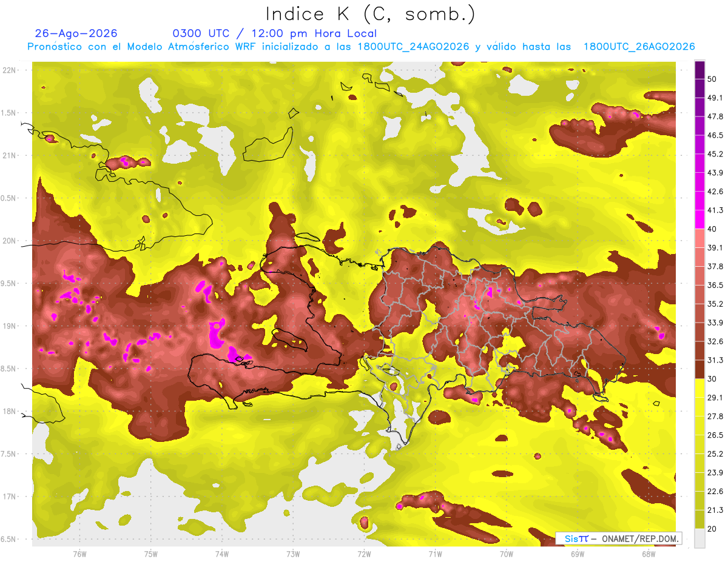The width and height of the screenshot is (728, 562).
Task: Click the colorbar value "23.9"
Action: [715, 473]
